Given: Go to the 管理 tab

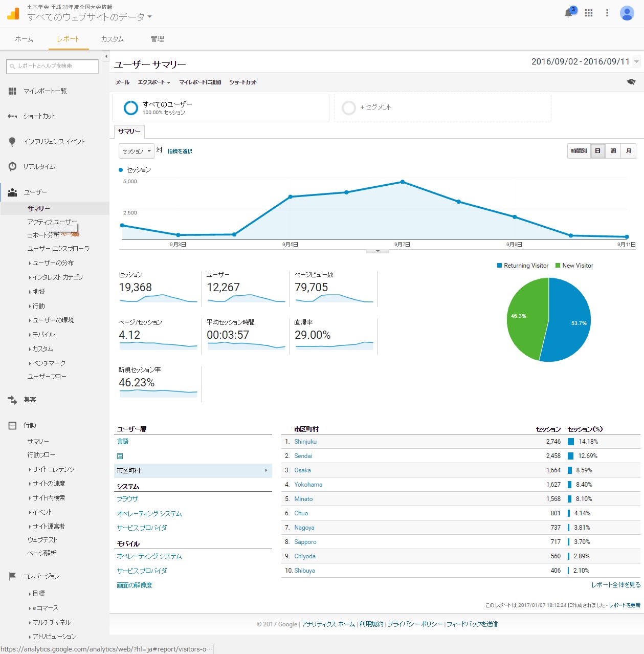Looking at the screenshot, I should (157, 39).
